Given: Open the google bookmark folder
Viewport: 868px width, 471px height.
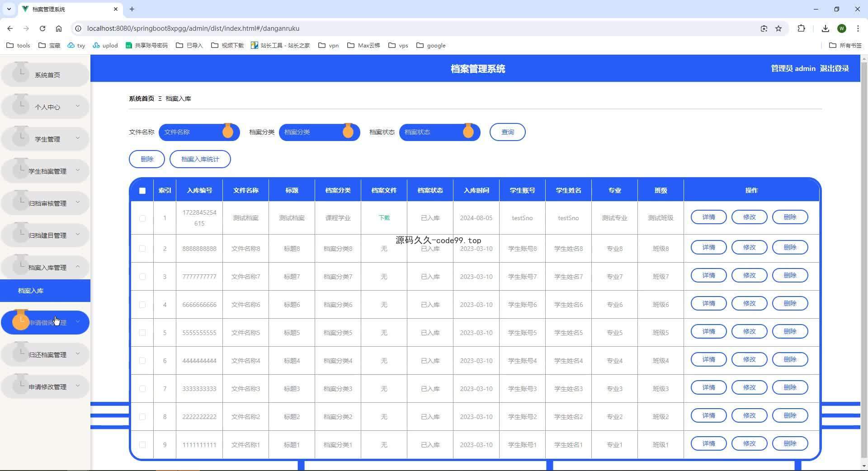Looking at the screenshot, I should pyautogui.click(x=431, y=45).
